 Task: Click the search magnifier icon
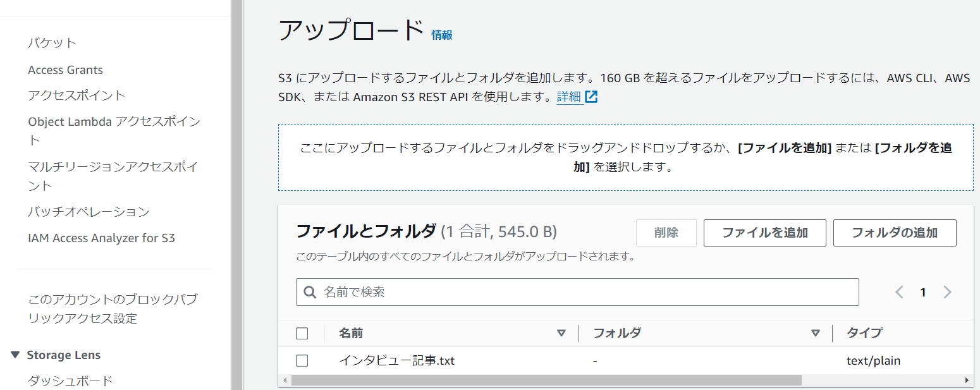tap(310, 292)
